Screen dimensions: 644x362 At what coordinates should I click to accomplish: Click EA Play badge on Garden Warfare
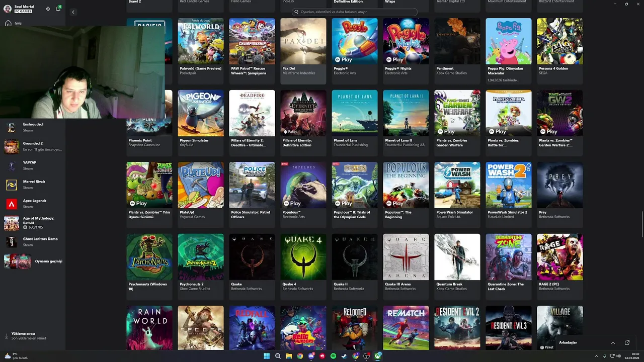coord(446,131)
